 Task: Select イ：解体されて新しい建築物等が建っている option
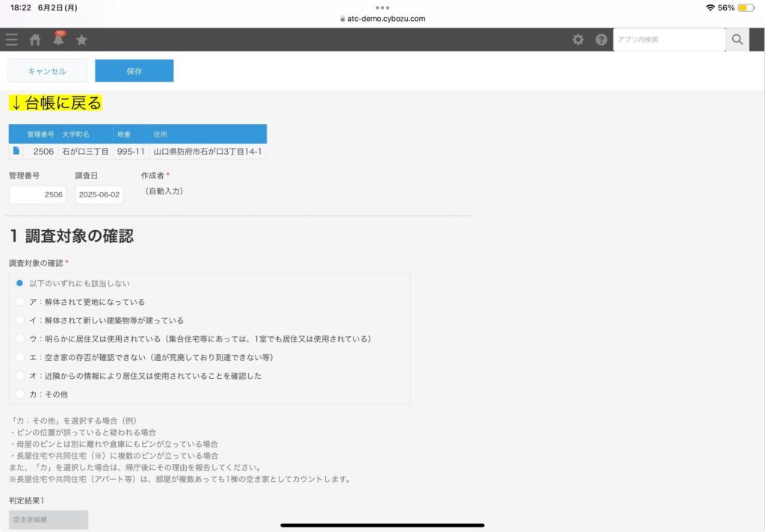point(100,321)
